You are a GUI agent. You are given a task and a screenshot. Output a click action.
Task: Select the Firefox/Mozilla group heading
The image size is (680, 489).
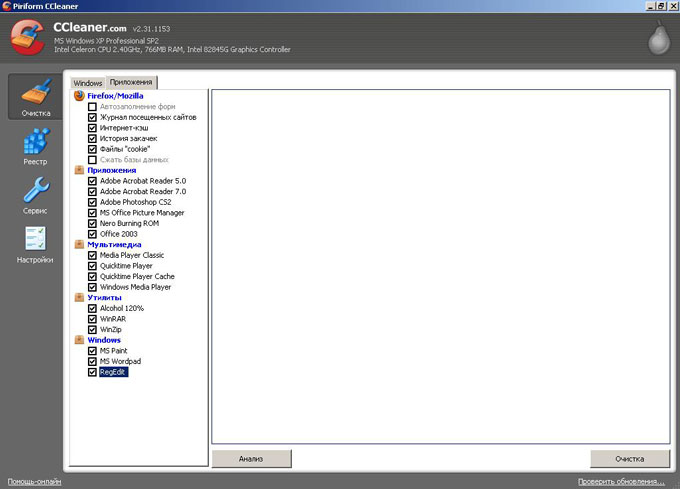[115, 96]
